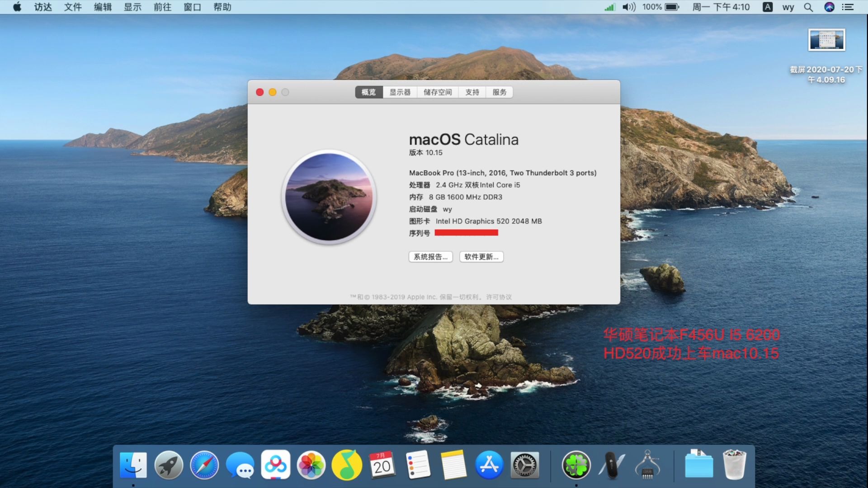Open Reminders list icon in Dock
Viewport: 868px width, 488px height.
tap(418, 465)
